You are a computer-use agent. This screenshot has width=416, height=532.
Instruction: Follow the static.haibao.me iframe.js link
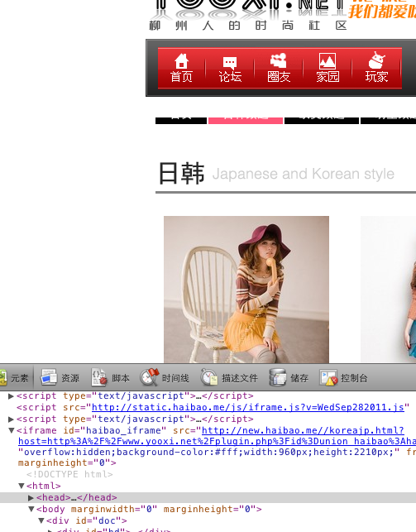pos(248,407)
